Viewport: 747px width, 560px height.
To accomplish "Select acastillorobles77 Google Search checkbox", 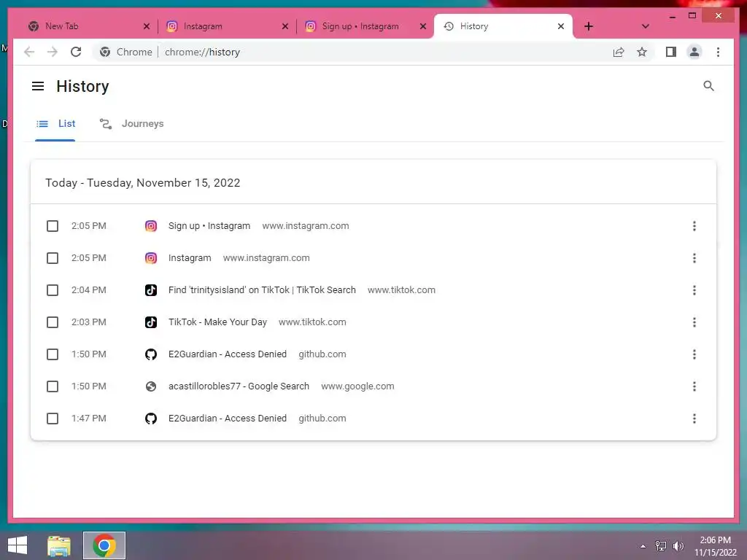I will pyautogui.click(x=53, y=386).
